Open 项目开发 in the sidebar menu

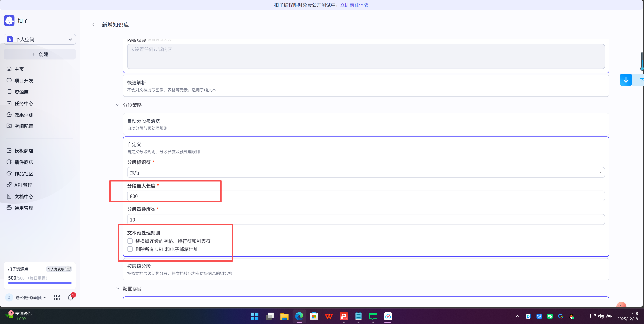(24, 80)
